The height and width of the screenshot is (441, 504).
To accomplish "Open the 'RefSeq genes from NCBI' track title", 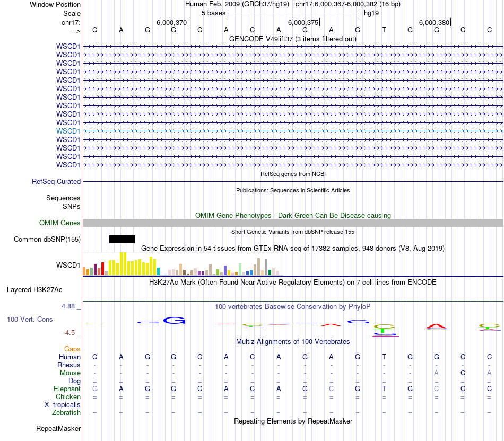I will 293,174.
